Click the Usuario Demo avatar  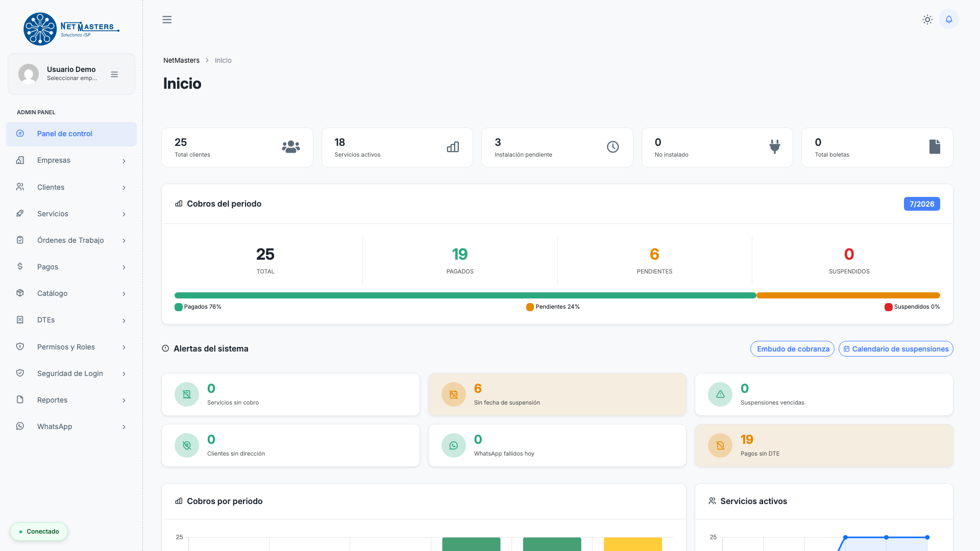click(x=29, y=74)
